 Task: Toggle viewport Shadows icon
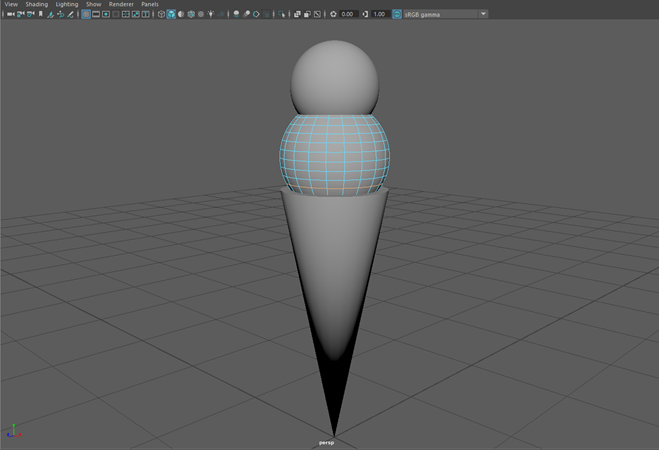221,14
